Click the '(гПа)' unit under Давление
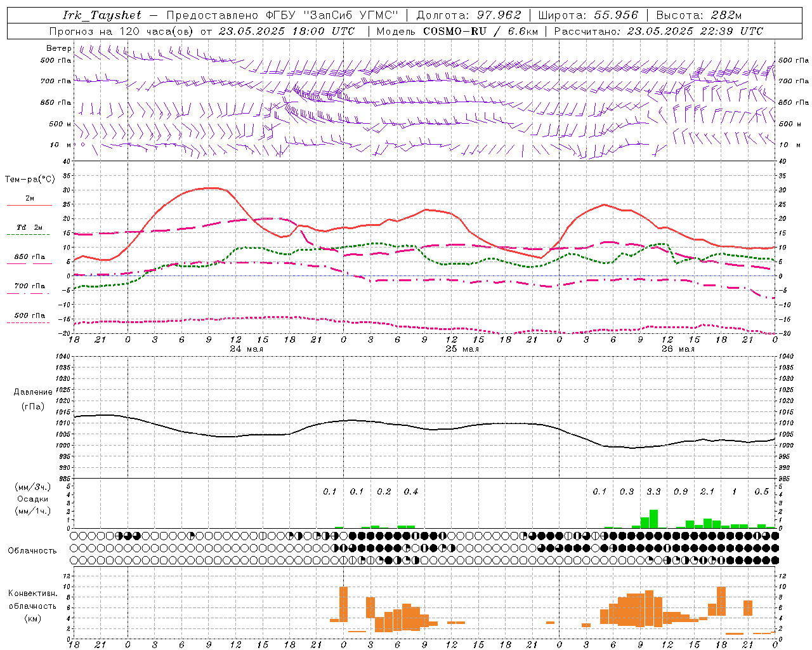This screenshot has width=812, height=650. [33, 407]
